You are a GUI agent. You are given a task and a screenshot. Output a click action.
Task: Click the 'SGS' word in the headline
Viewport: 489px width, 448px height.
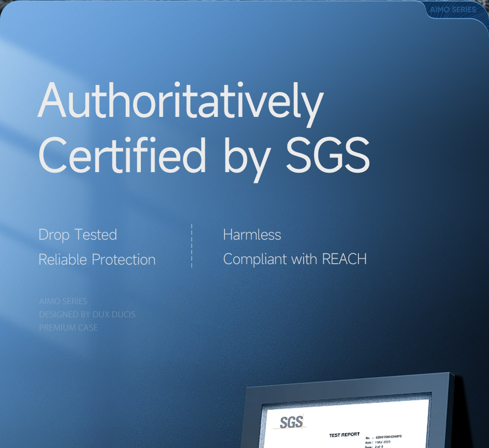pos(328,156)
